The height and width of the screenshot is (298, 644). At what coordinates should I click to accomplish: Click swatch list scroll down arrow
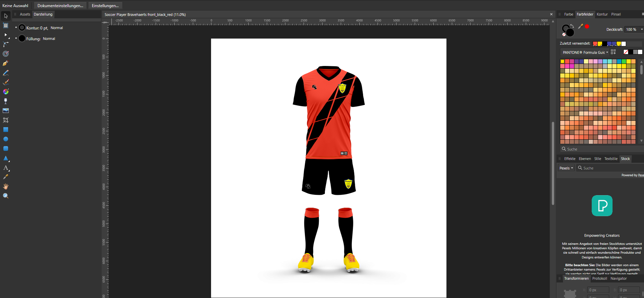(641, 141)
